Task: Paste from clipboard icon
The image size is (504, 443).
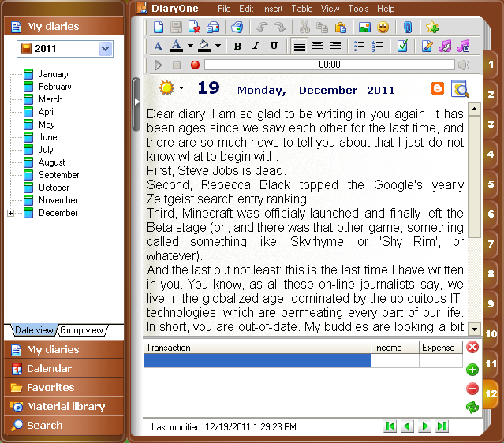Action: tap(341, 28)
